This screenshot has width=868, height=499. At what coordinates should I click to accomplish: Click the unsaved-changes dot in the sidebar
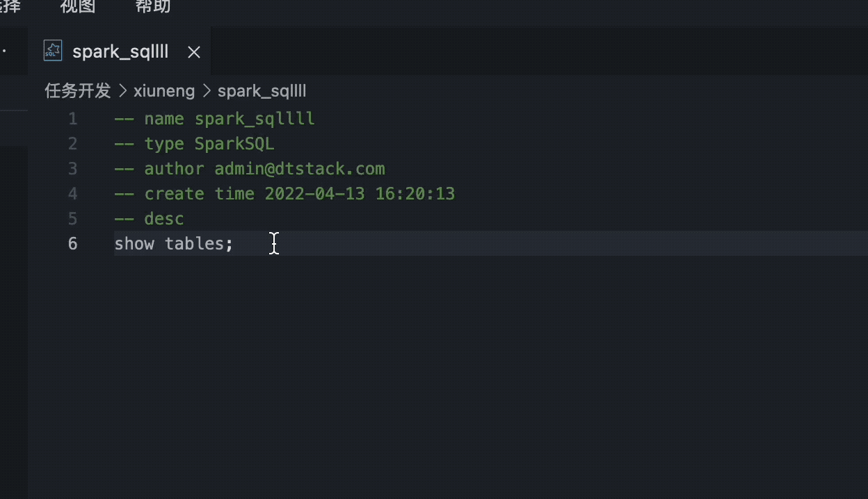[3, 51]
